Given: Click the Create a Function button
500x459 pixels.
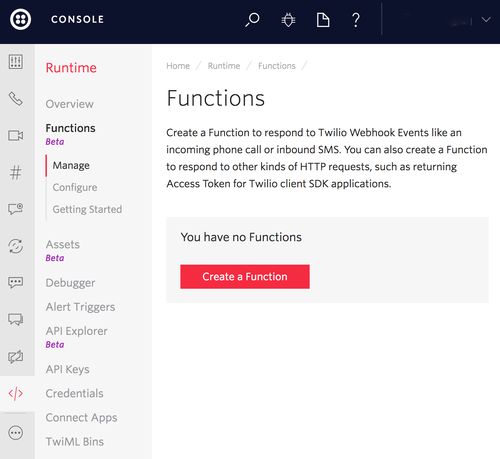Looking at the screenshot, I should [x=245, y=277].
